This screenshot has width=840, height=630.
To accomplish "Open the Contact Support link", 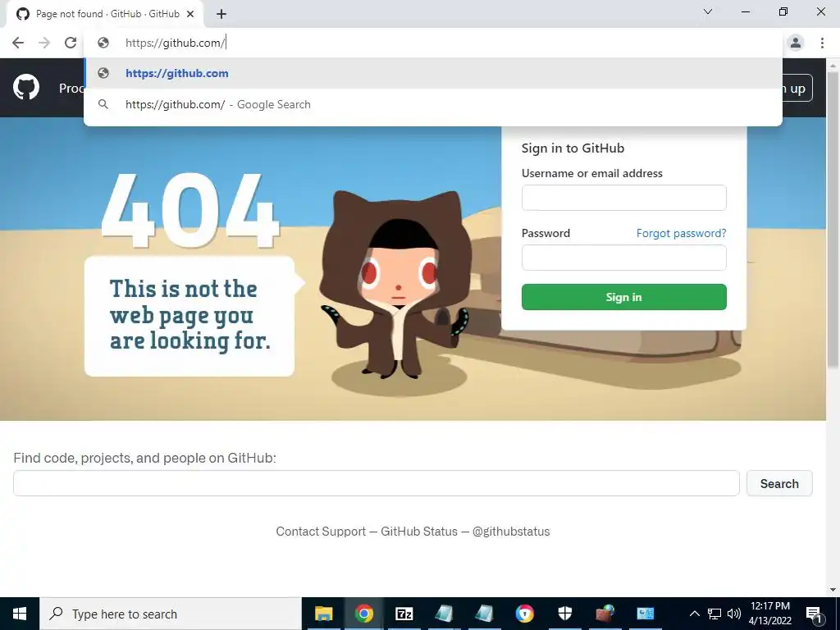I will [321, 532].
